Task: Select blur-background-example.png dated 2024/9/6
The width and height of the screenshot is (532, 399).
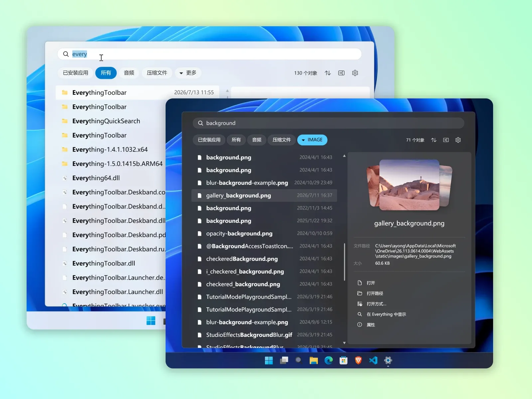Action: click(x=264, y=322)
